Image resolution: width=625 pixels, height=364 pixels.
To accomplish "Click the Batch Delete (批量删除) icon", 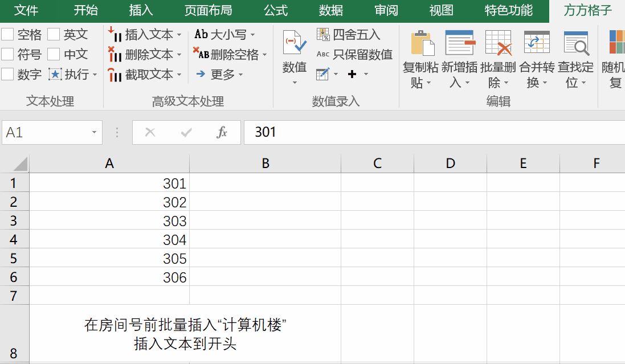I will pyautogui.click(x=499, y=43).
